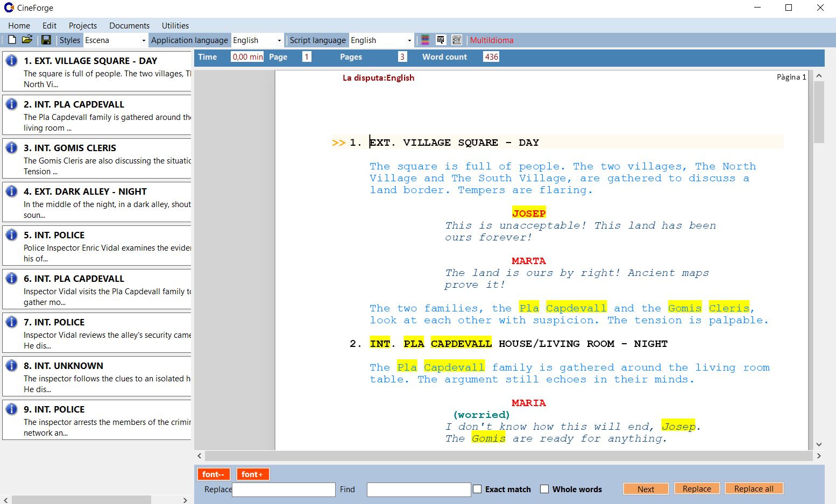Open the Projects menu
This screenshot has height=504, width=836.
[82, 25]
